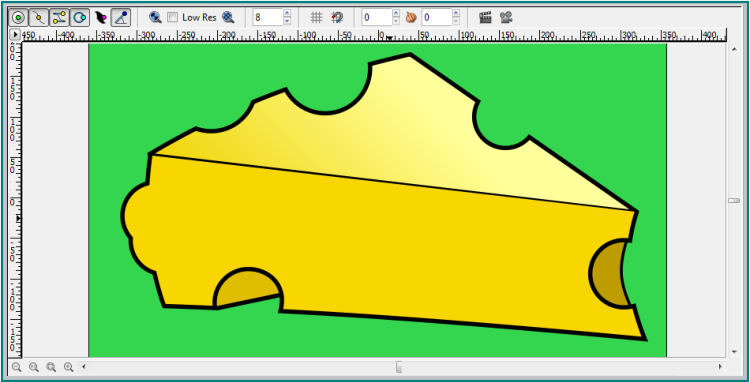
Task: Select the connected yellow nodes tool
Action: [x=59, y=18]
